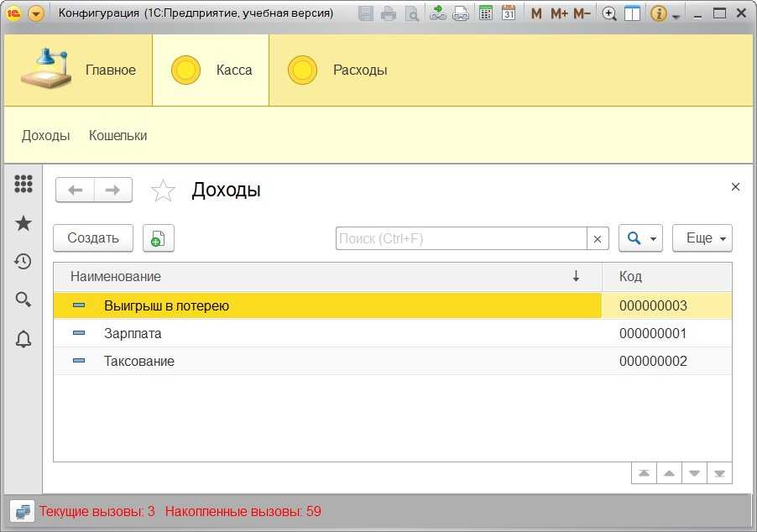Viewport: 757px width, 532px height.
Task: Select the Зарплата row in list
Action: pyautogui.click(x=133, y=333)
